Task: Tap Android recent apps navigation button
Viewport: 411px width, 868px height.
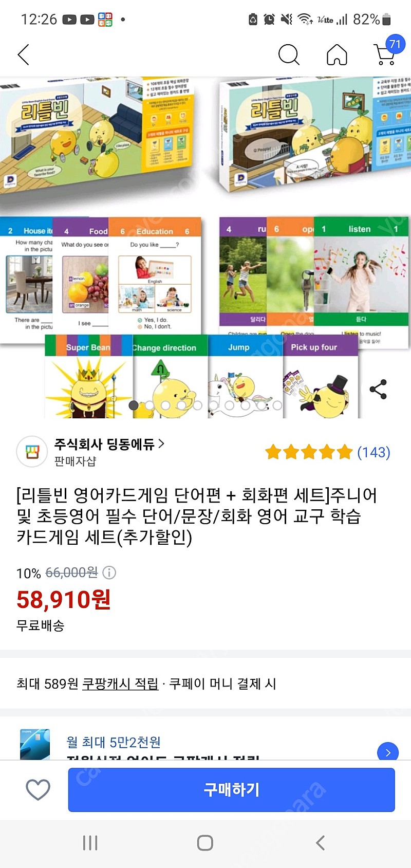Action: click(x=90, y=843)
